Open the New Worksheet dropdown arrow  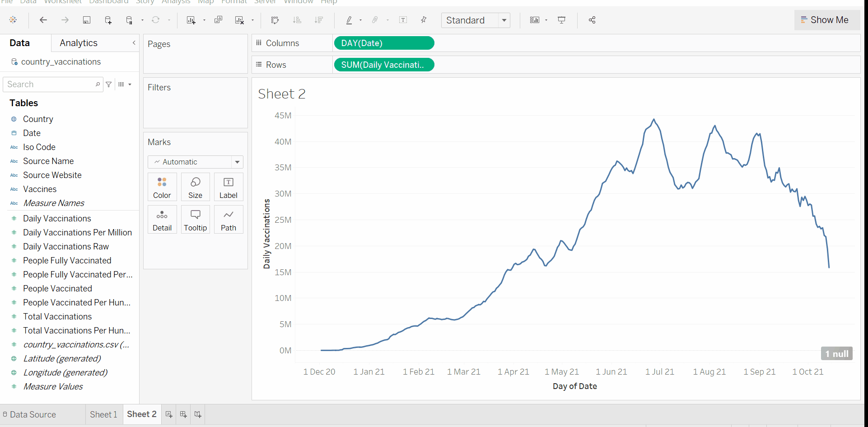click(204, 20)
